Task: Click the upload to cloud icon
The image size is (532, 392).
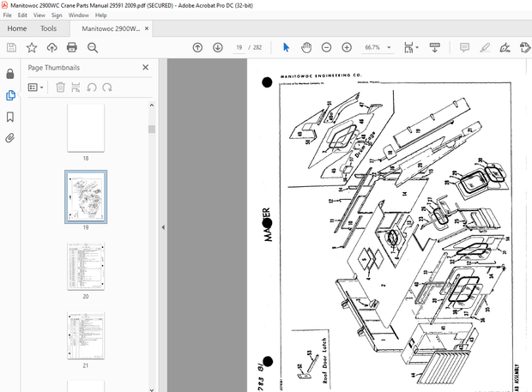Action: 51,47
